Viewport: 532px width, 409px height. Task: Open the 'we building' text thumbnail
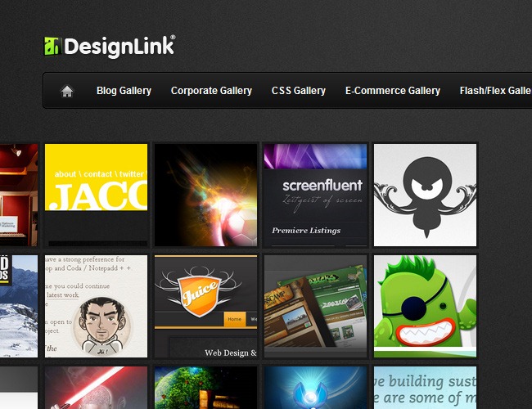point(425,389)
